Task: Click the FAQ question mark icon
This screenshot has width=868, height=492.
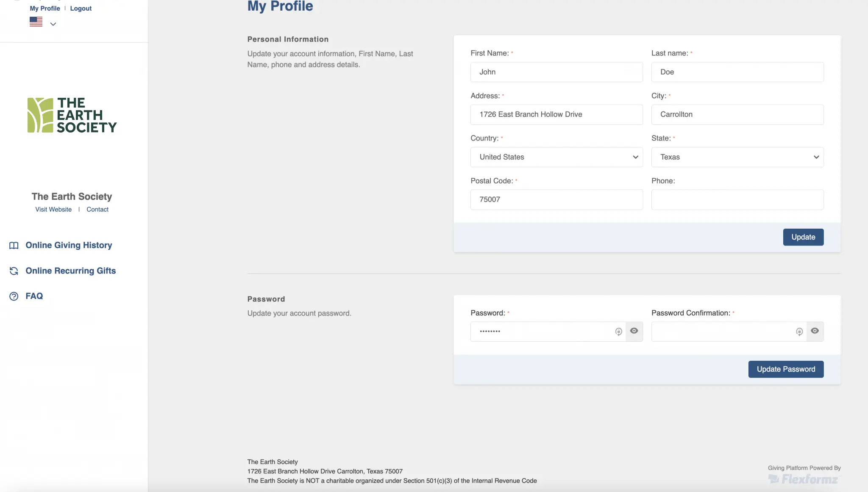Action: 14,296
